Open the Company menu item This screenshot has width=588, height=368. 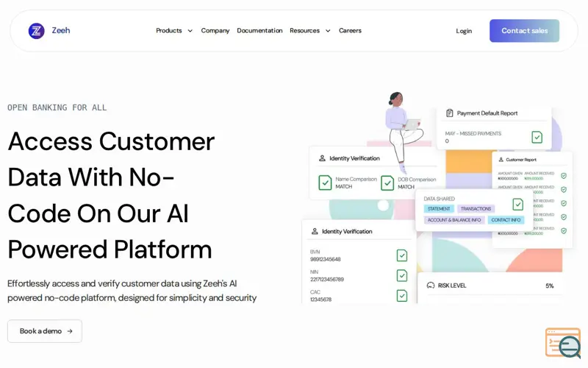(215, 30)
